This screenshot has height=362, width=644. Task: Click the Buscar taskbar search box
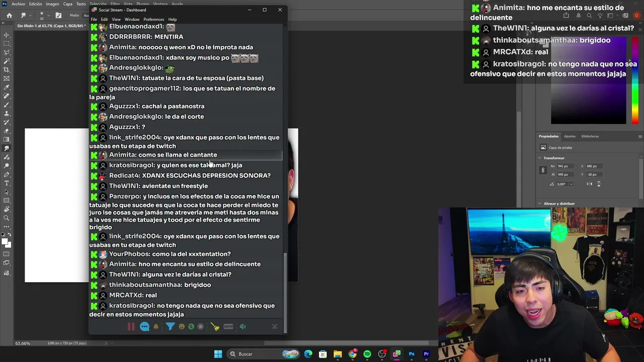pyautogui.click(x=264, y=354)
